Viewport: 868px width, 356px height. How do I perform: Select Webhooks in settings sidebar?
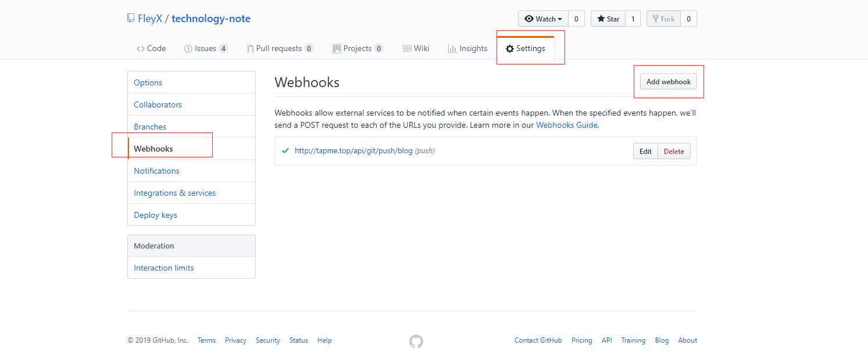(x=191, y=149)
